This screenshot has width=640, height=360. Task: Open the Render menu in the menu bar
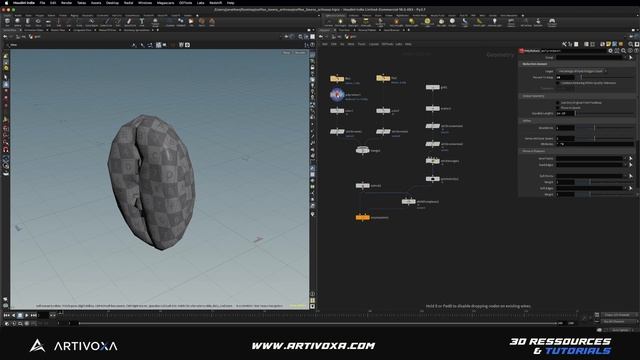(66, 3)
